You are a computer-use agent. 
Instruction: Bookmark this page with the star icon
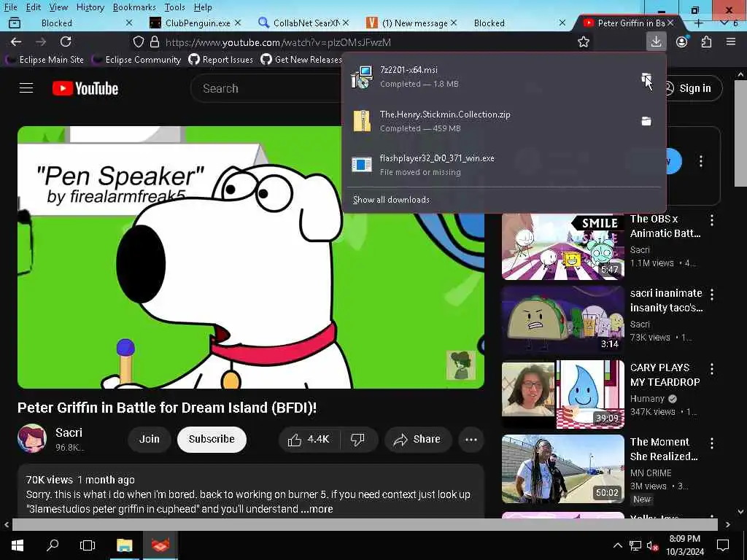[583, 42]
